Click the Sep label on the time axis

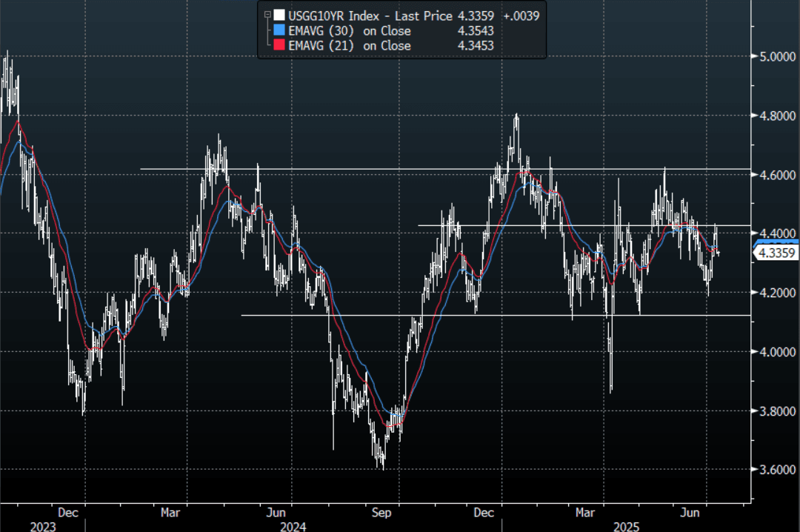(381, 512)
